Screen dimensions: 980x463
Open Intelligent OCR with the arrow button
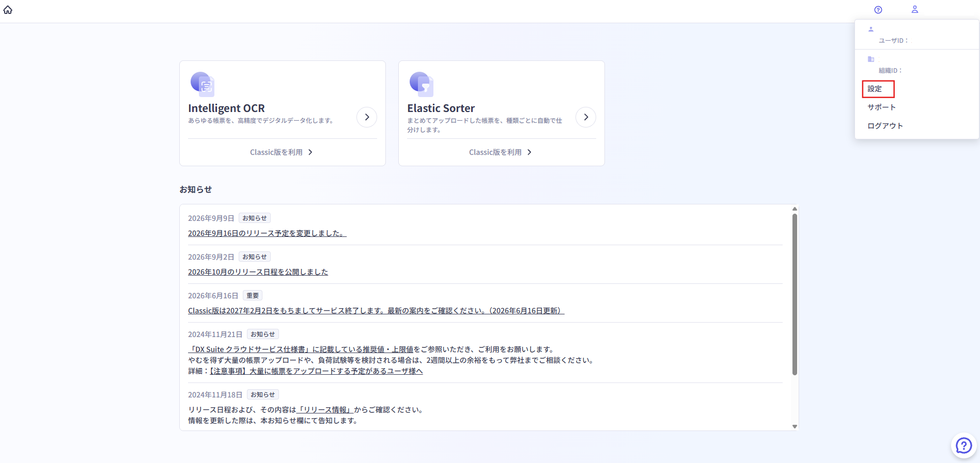[x=367, y=117]
